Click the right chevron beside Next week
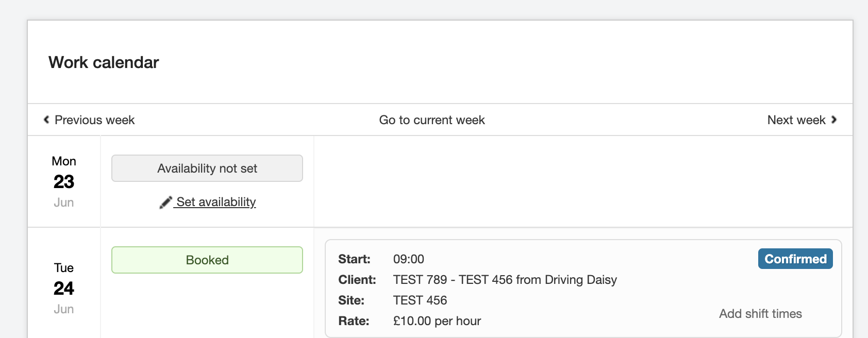This screenshot has height=338, width=868. coord(833,120)
